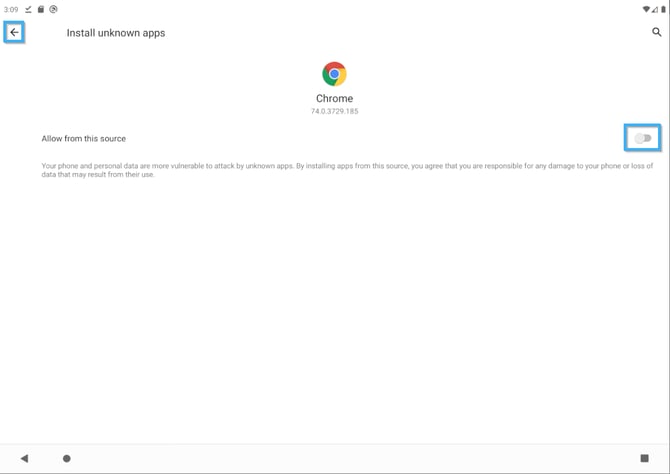The width and height of the screenshot is (670, 474).
Task: Click the Chrome app icon
Action: [x=334, y=74]
